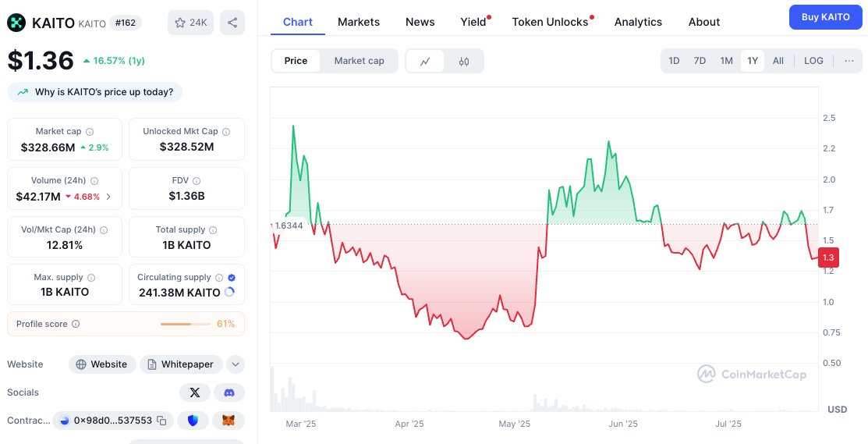Open the Token Unlocks tab
Viewport: 868px width, 444px height.
point(551,22)
